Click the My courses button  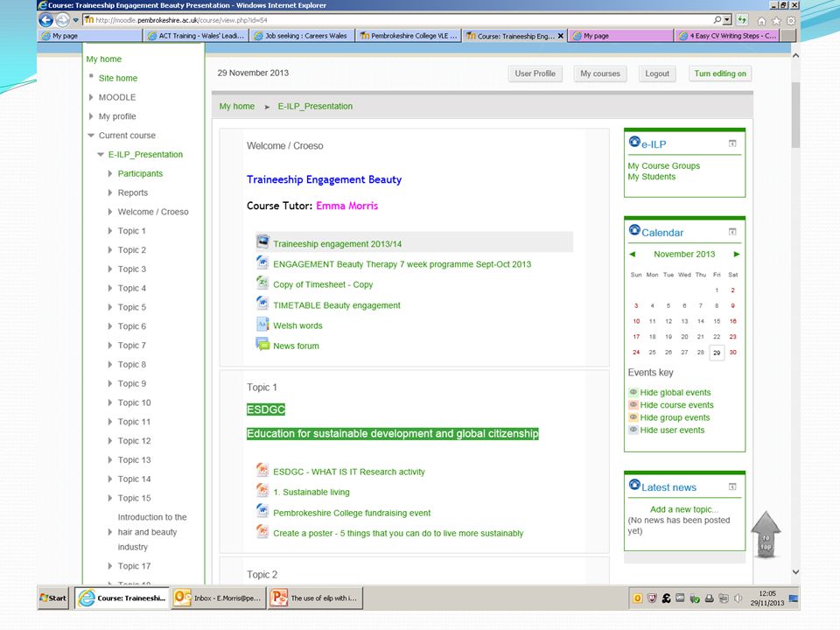click(x=600, y=73)
